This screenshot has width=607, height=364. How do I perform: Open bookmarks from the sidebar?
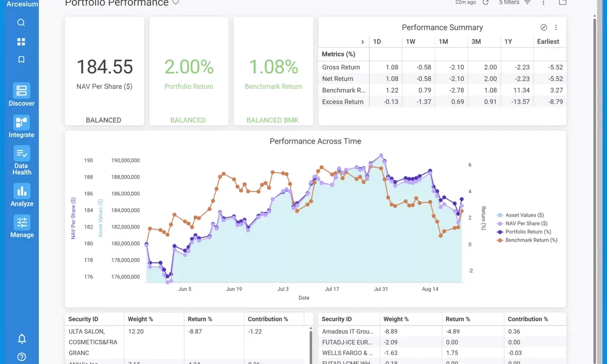point(21,60)
